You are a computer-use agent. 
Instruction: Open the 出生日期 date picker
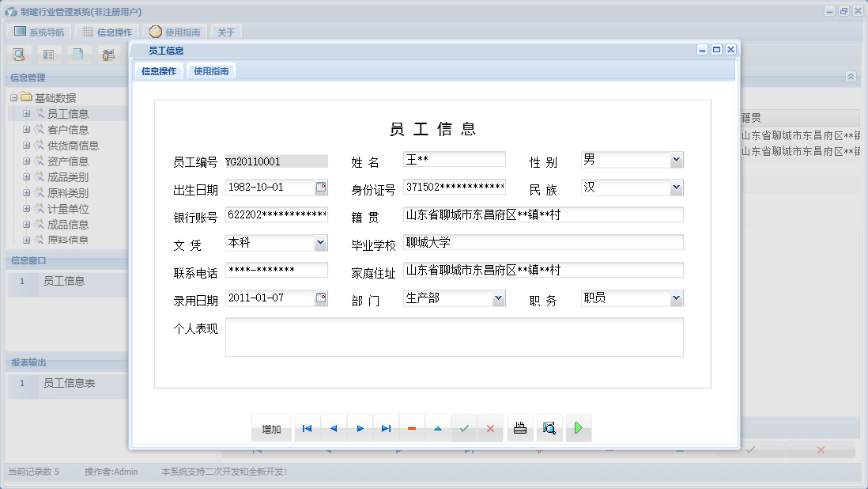click(322, 187)
